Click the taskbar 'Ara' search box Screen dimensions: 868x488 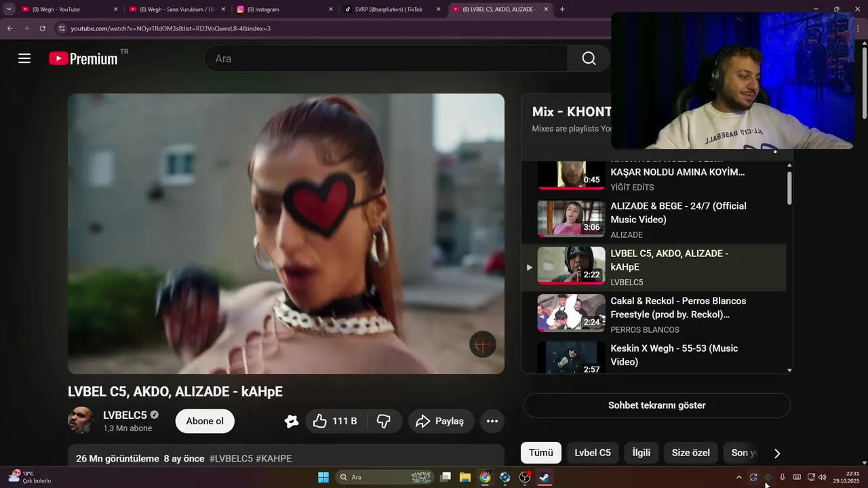(385, 477)
